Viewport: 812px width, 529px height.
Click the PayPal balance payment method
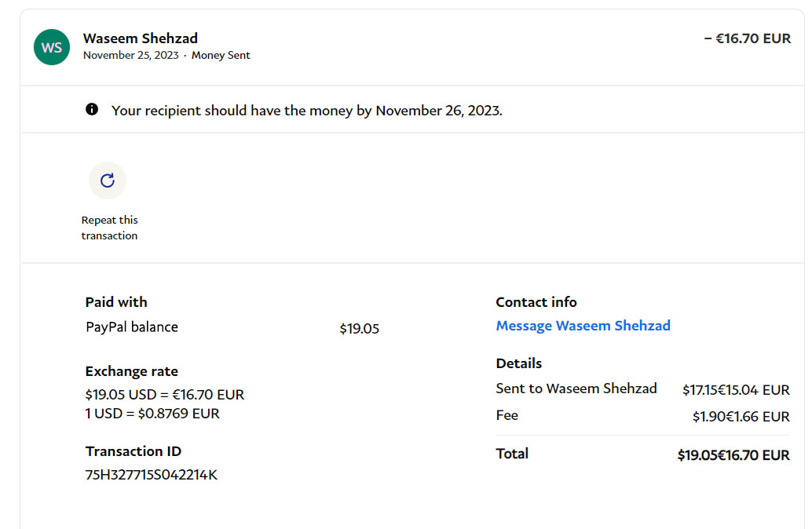pyautogui.click(x=132, y=327)
